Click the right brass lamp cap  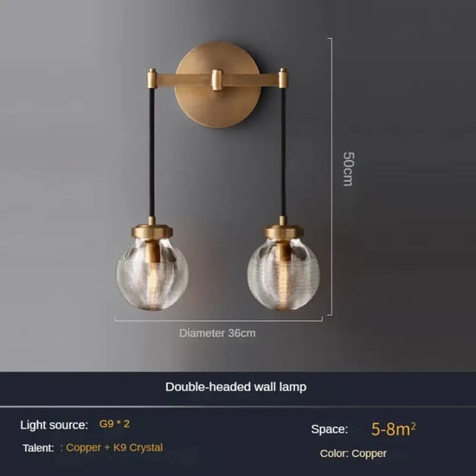(x=283, y=232)
